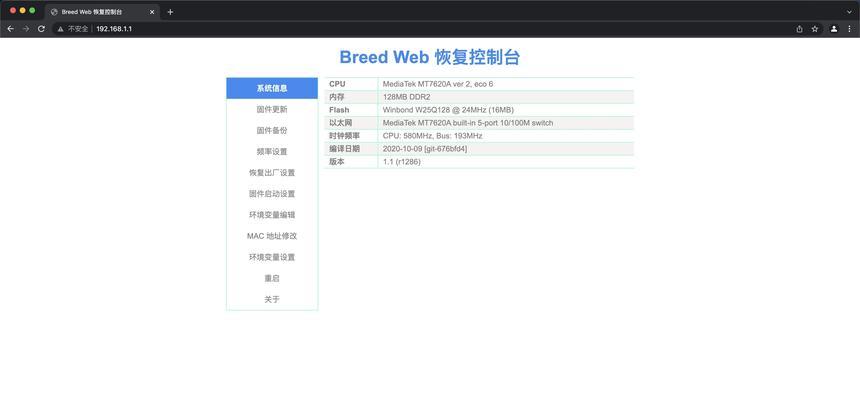
Task: Click the 128MB DDR2 value
Action: [x=406, y=97]
